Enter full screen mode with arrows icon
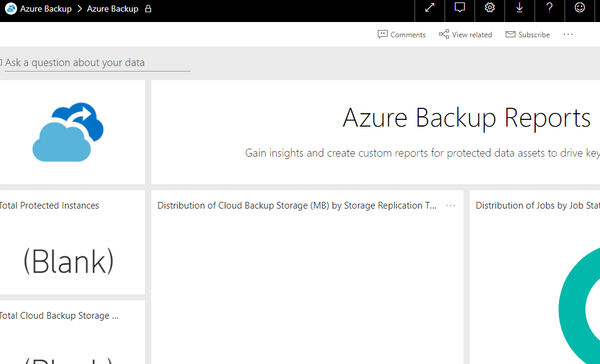The image size is (600, 364). (x=430, y=8)
